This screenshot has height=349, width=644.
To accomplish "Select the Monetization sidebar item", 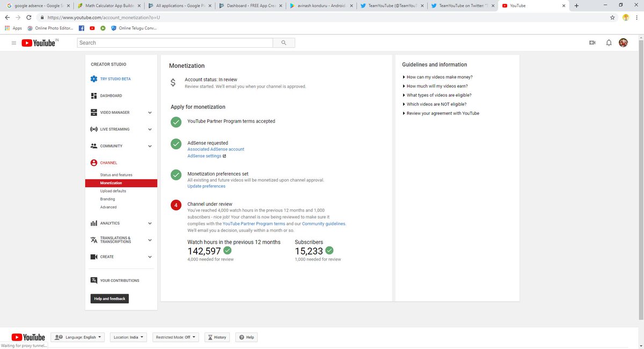I will [x=121, y=183].
